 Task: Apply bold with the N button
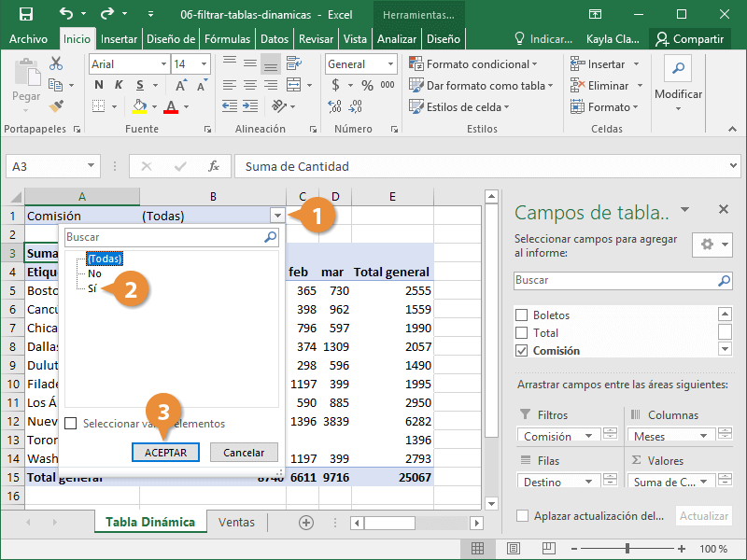[98, 85]
